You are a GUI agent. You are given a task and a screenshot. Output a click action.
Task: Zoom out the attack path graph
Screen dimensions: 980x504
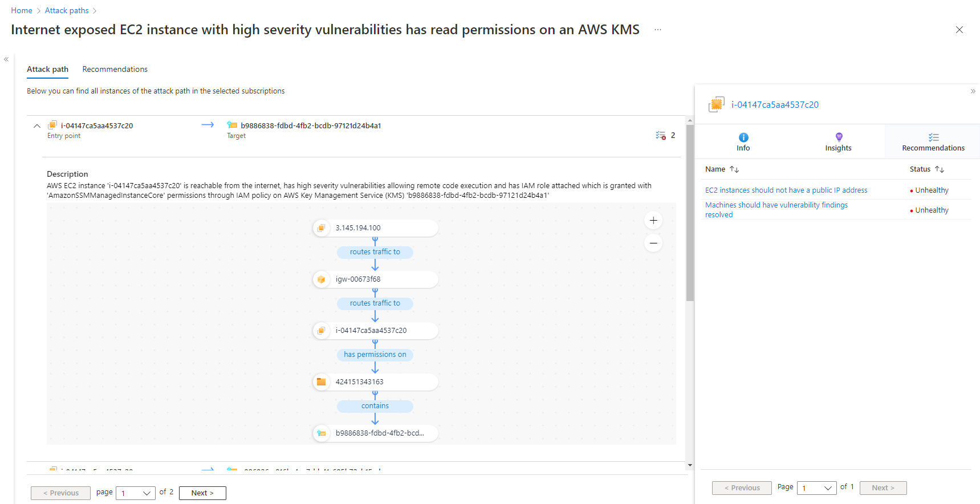click(653, 243)
